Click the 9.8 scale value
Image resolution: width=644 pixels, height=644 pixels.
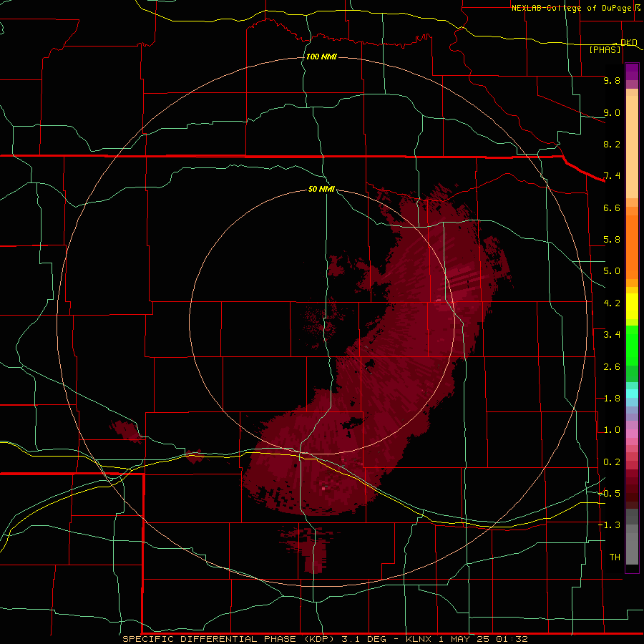coord(612,80)
